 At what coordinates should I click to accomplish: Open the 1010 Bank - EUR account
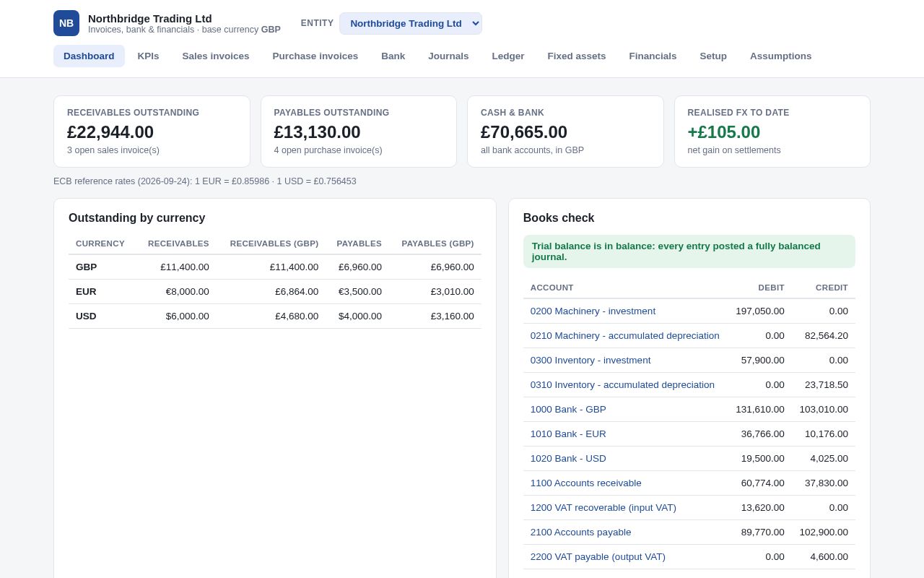click(x=568, y=434)
